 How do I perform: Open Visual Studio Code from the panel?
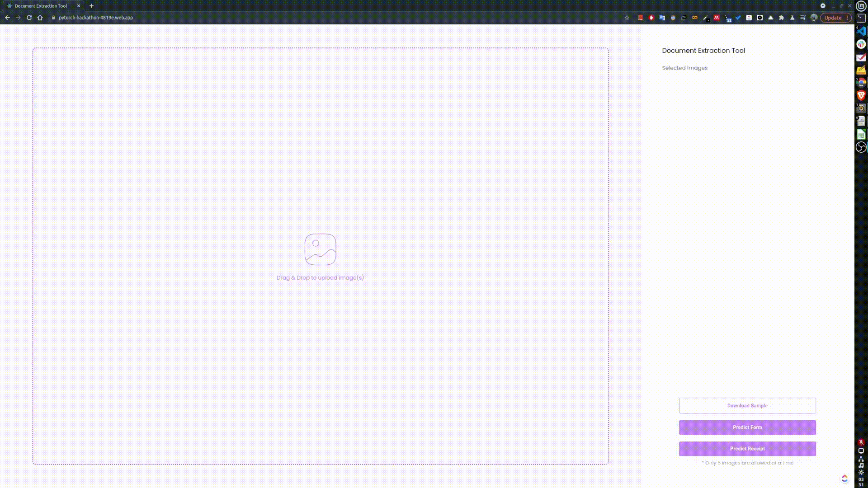coord(861,31)
